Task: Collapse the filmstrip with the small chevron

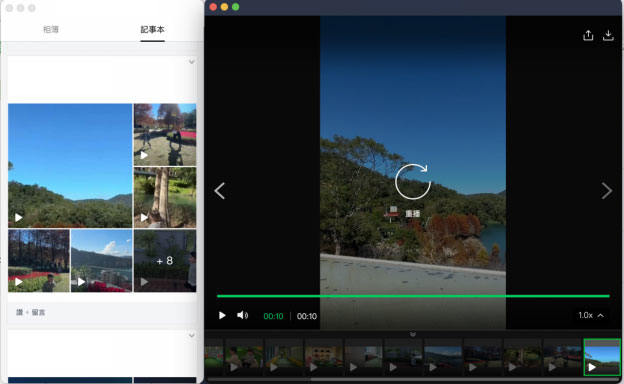Action: coord(413,334)
